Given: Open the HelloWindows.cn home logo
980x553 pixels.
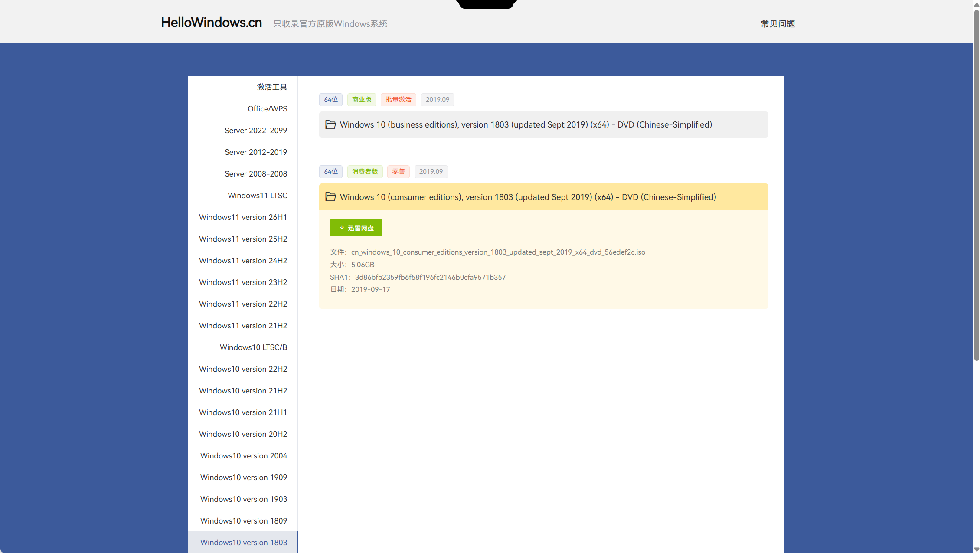Looking at the screenshot, I should (x=211, y=23).
